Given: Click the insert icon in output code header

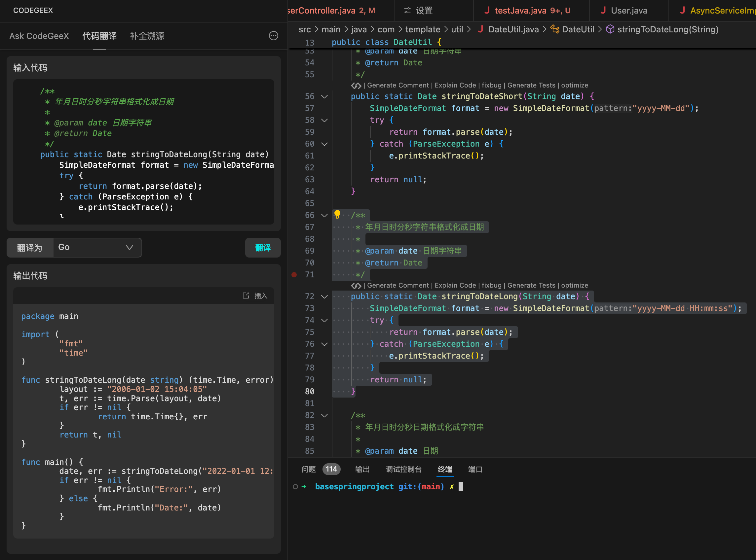Looking at the screenshot, I should [246, 296].
